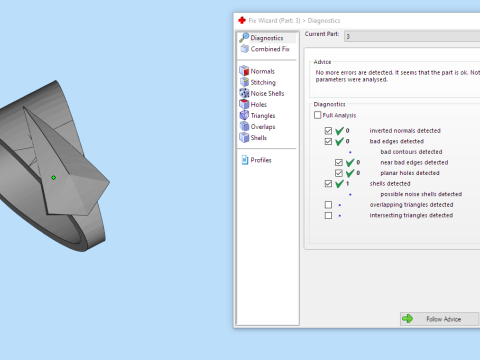Open the Combined Fix icon

pyautogui.click(x=245, y=49)
